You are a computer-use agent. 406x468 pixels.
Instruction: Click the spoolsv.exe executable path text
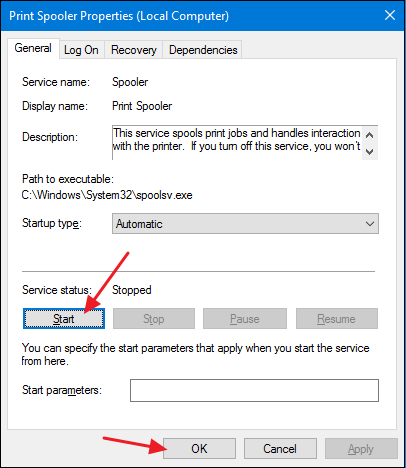pyautogui.click(x=107, y=195)
